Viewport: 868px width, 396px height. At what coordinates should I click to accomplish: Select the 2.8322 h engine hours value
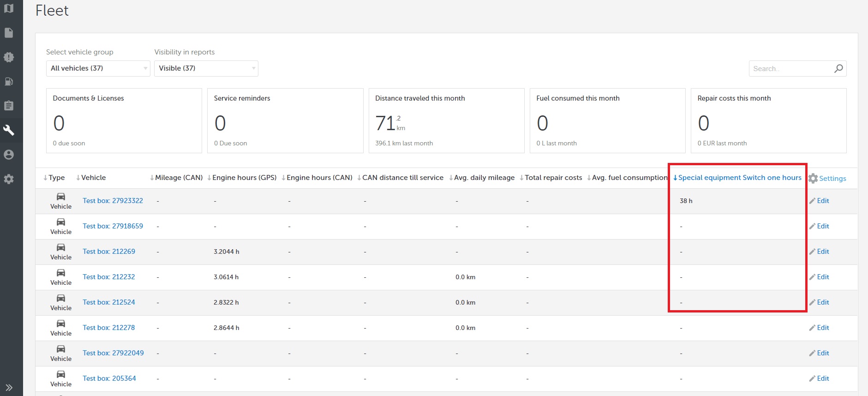tap(226, 302)
